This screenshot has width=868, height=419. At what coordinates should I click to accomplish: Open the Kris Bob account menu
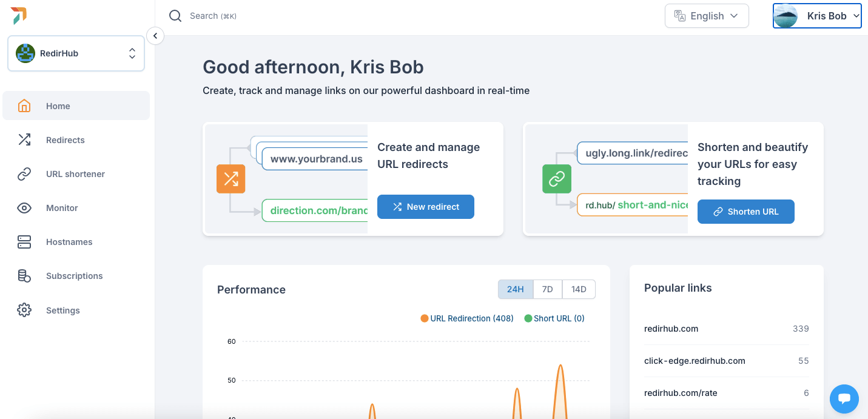[817, 16]
